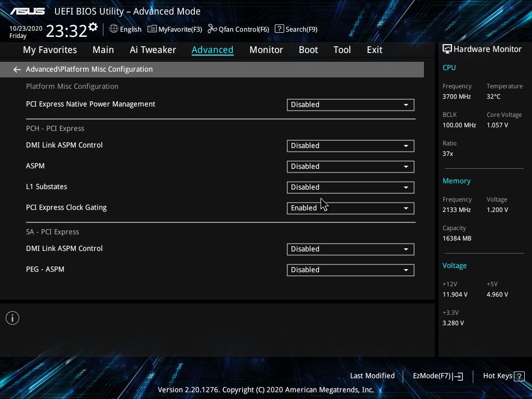Open Qfan Control(F6) text link
Viewport: 532px width, 399px height.
pyautogui.click(x=244, y=30)
